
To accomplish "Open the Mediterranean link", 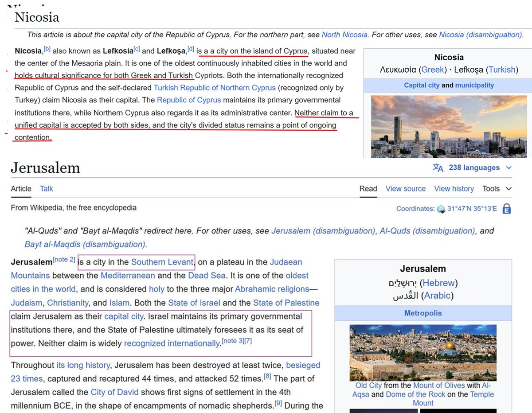I will pyautogui.click(x=128, y=276).
